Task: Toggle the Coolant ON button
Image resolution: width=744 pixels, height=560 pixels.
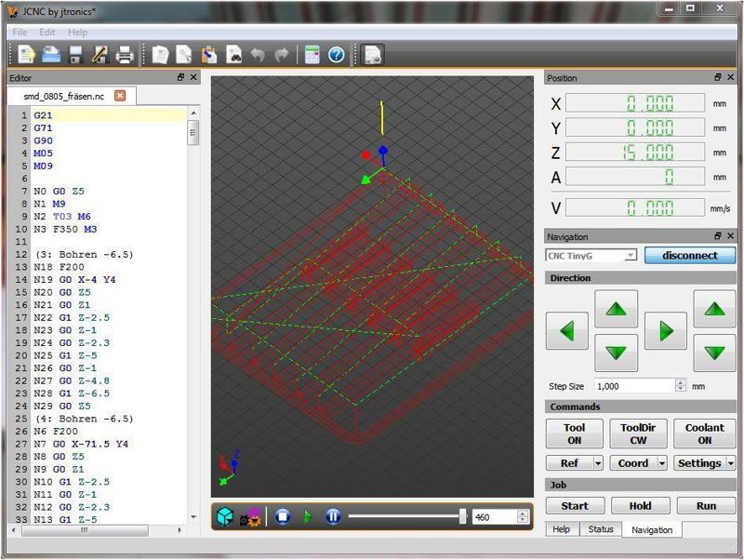Action: pos(704,434)
